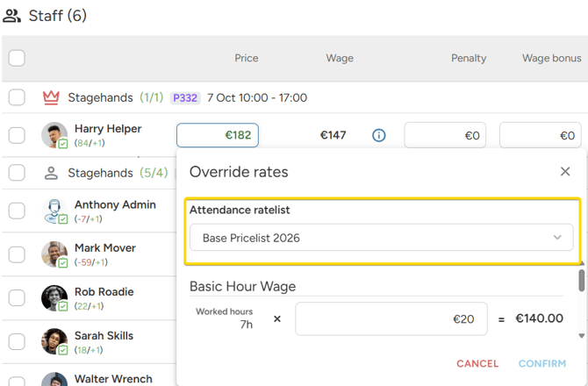Click the €140.00 total value

[539, 318]
